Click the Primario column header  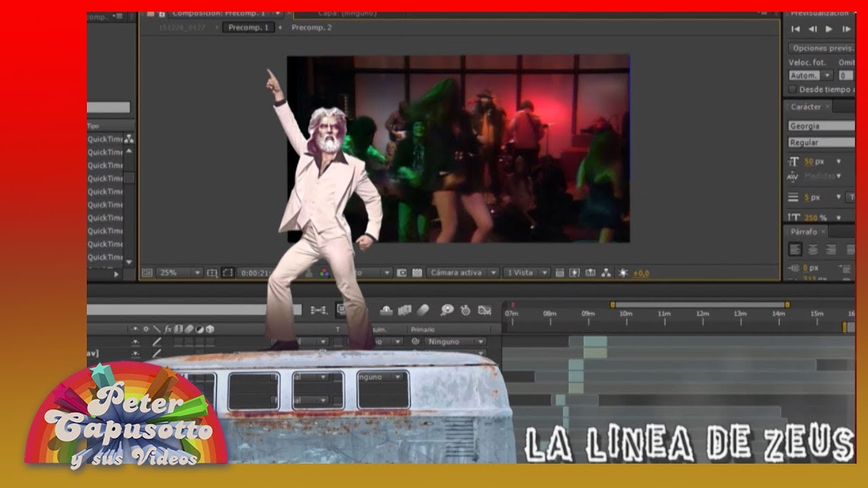(x=423, y=329)
